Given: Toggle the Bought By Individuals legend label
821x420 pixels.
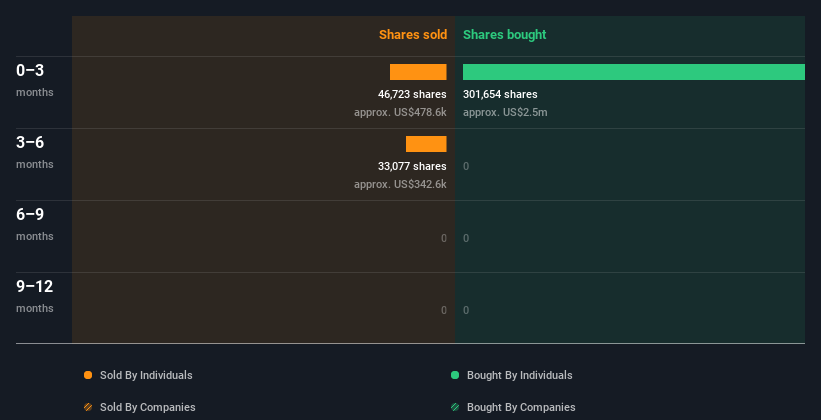Looking at the screenshot, I should pos(519,375).
